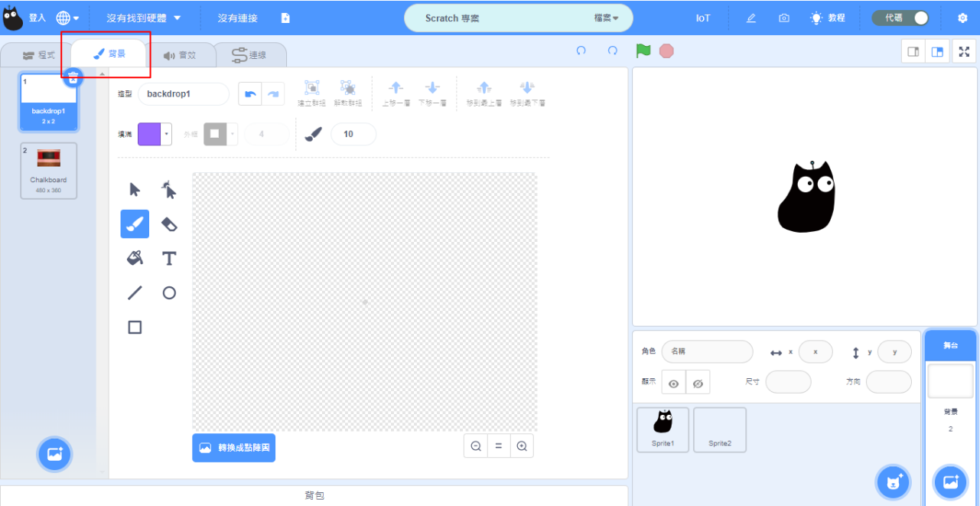Select the arrow Select tool
The width and height of the screenshot is (980, 506).
(x=135, y=190)
